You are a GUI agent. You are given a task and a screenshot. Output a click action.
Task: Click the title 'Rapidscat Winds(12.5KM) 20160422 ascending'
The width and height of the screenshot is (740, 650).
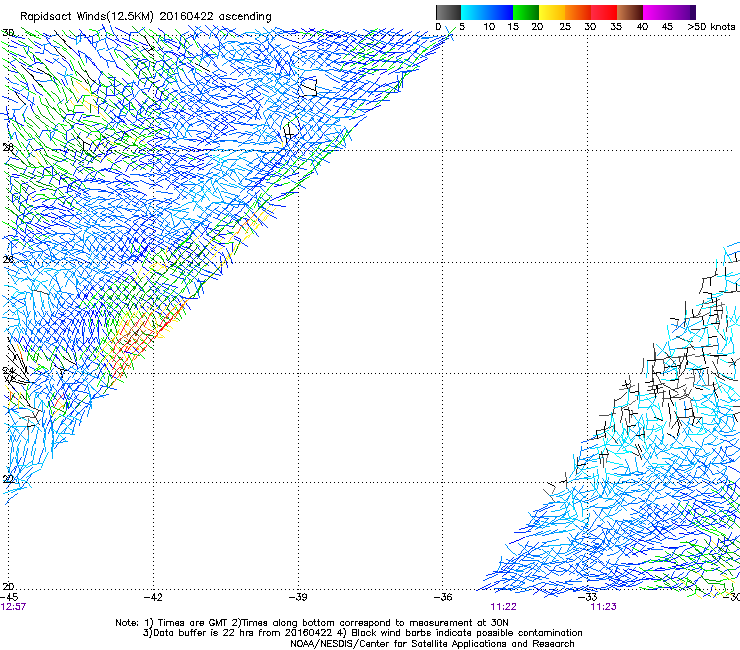[x=146, y=17]
